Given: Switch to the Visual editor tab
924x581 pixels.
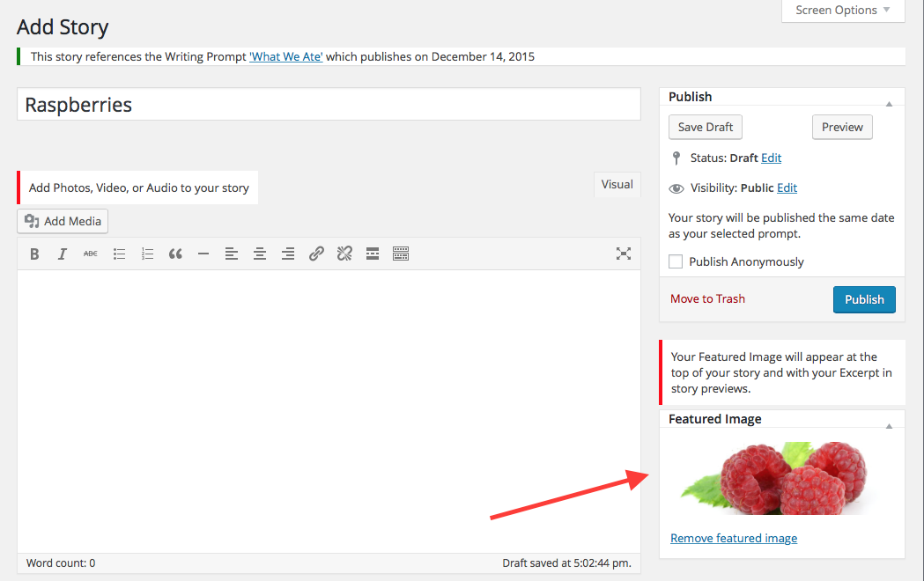Looking at the screenshot, I should pos(617,185).
